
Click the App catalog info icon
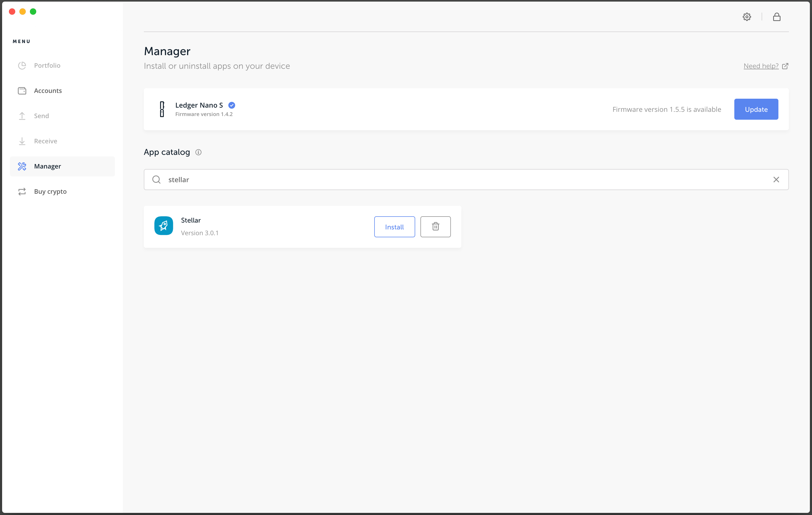point(198,152)
